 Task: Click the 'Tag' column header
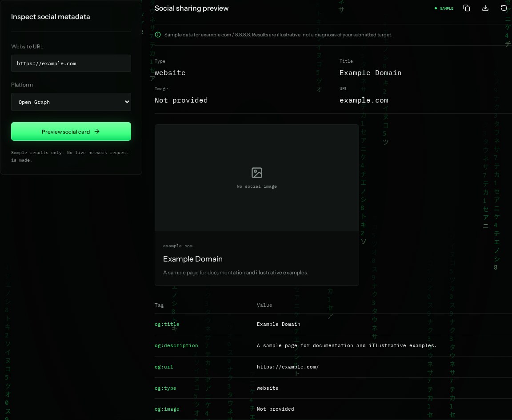159,305
